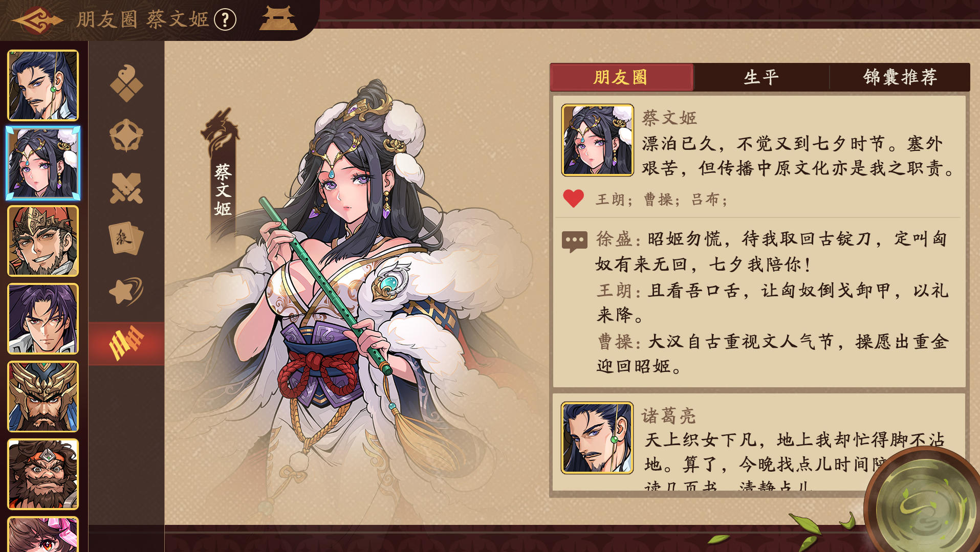Image resolution: width=980 pixels, height=552 pixels.
Task: Select the grinning helmeted warrior portrait
Action: (43, 241)
